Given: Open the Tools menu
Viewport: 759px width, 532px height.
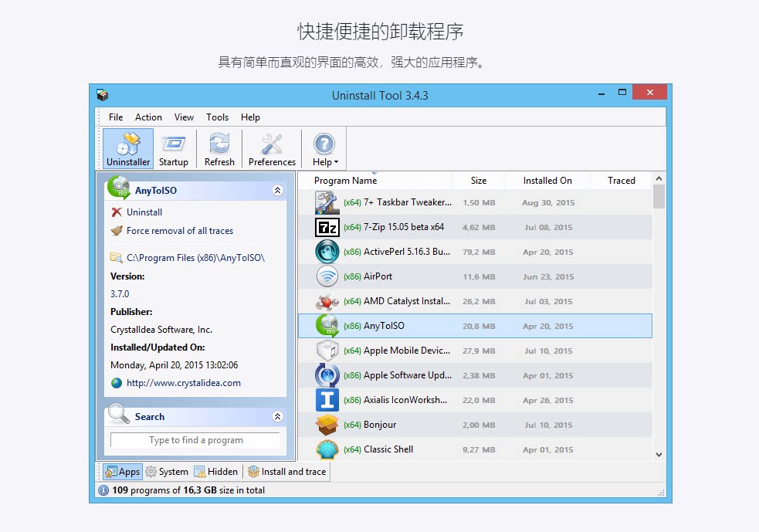Looking at the screenshot, I should click(x=217, y=117).
